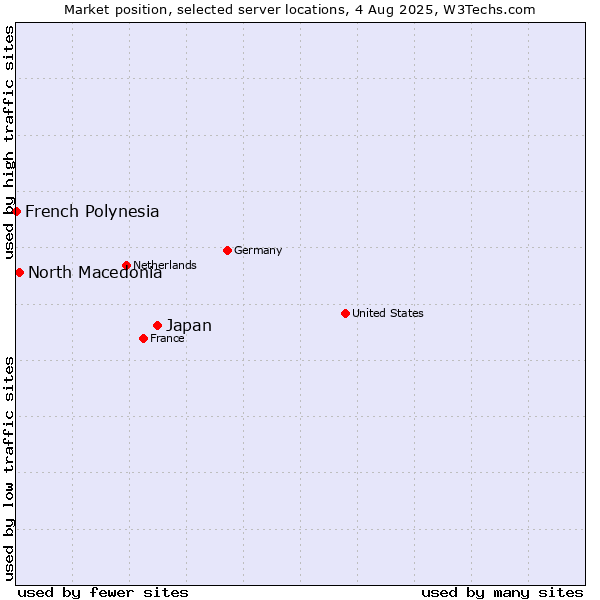600x600 pixels.
Task: Click the French Polynesia data point marker
Action: point(16,211)
